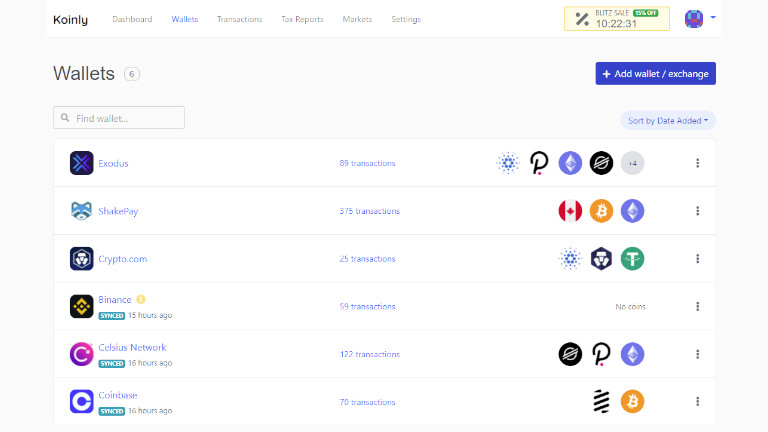Open the Coinbase three-dot options menu

tap(697, 402)
